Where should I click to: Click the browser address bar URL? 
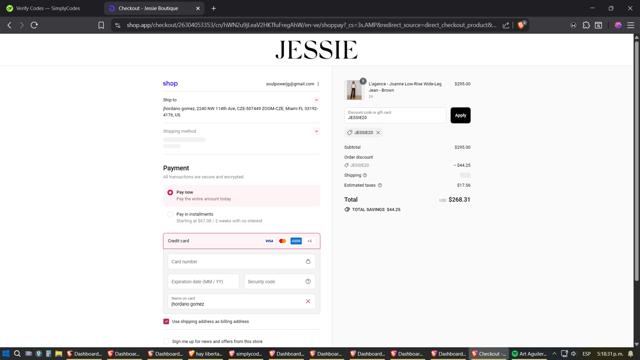click(x=311, y=25)
